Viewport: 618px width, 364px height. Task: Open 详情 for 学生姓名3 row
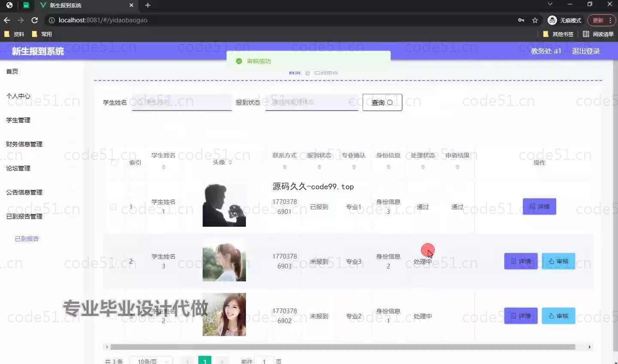pyautogui.click(x=521, y=261)
